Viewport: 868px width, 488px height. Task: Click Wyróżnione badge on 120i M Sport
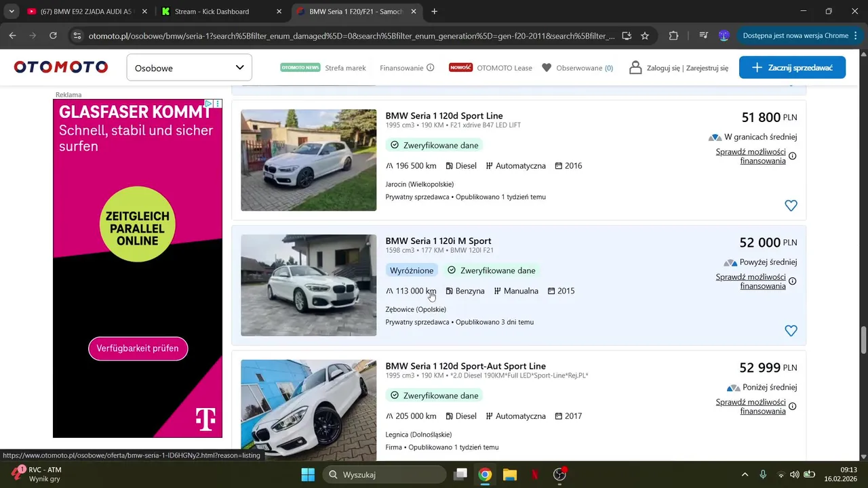click(x=412, y=270)
